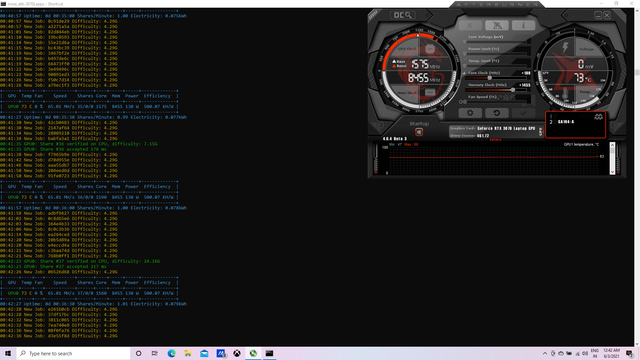Open the Afterburner information (i) panel
Viewport: 640px width, 360px height.
pyautogui.click(x=523, y=25)
